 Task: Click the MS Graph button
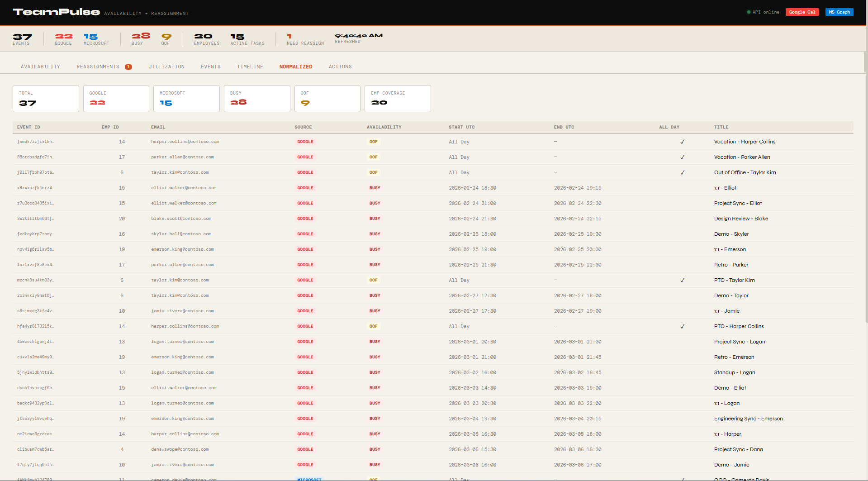(839, 12)
